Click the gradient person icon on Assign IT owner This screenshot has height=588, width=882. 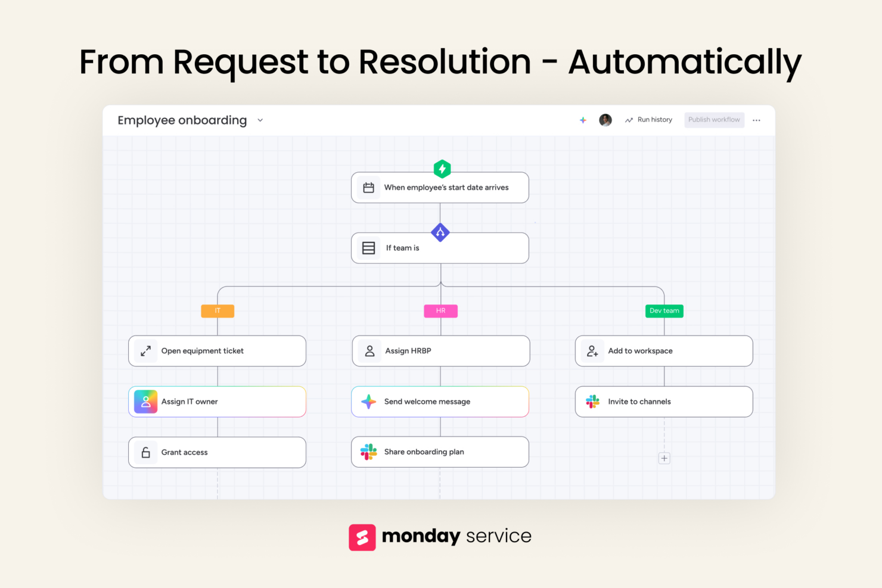coord(145,402)
